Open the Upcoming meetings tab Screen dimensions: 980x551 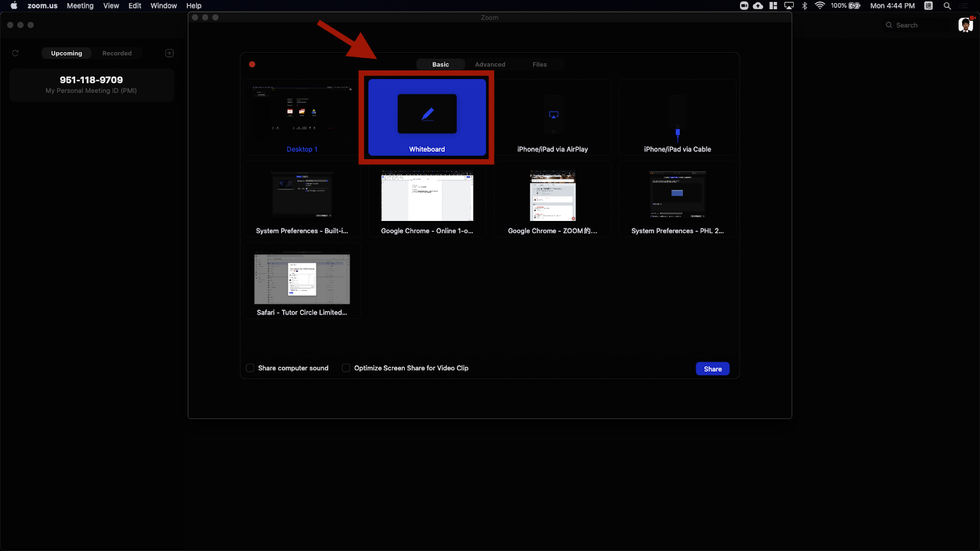[x=66, y=53]
